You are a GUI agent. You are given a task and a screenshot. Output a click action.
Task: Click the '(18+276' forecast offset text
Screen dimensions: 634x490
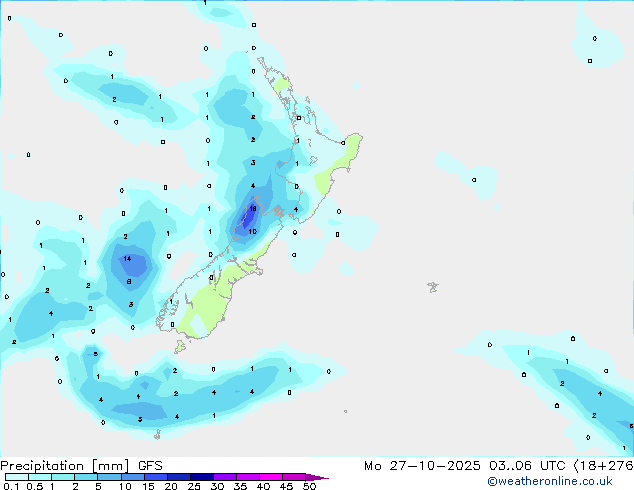click(x=603, y=466)
